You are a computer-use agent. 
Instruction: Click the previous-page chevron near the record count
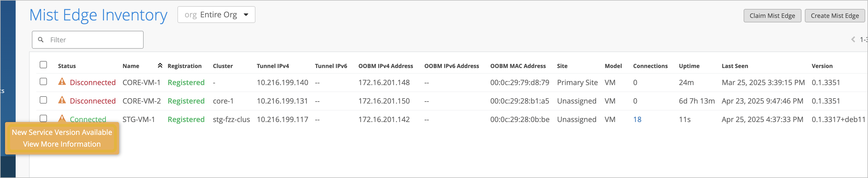tap(853, 39)
